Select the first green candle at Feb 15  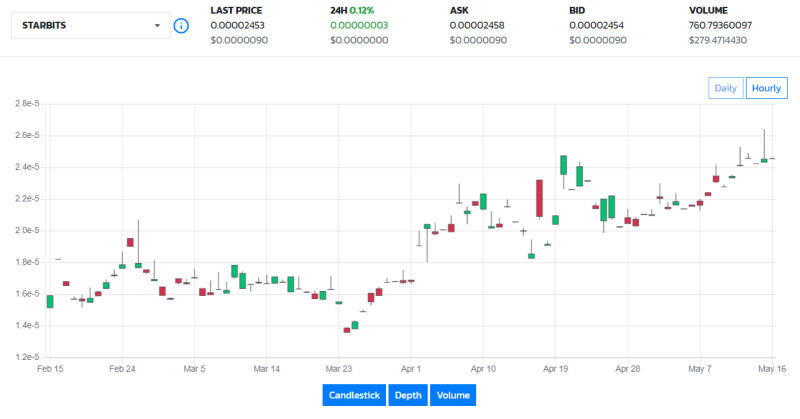50,302
